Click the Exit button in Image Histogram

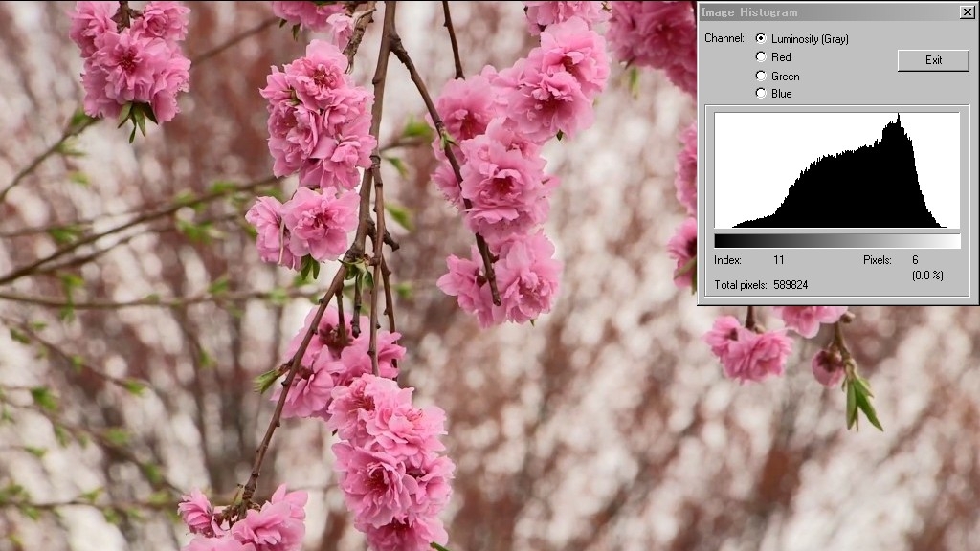pyautogui.click(x=933, y=60)
